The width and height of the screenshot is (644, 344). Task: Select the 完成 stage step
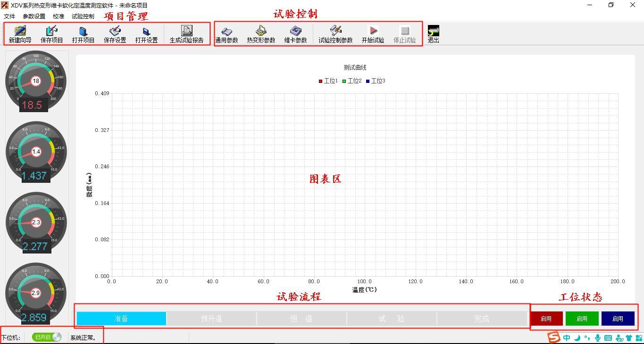coord(482,319)
